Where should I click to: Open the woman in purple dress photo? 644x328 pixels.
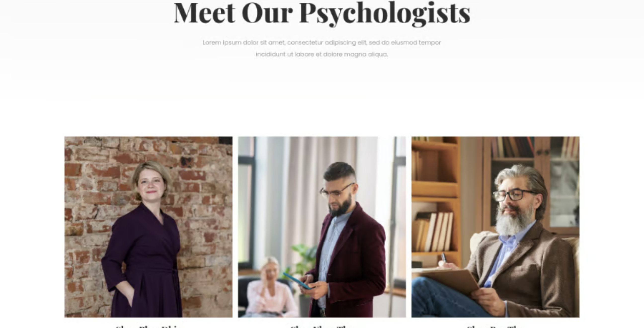(148, 227)
